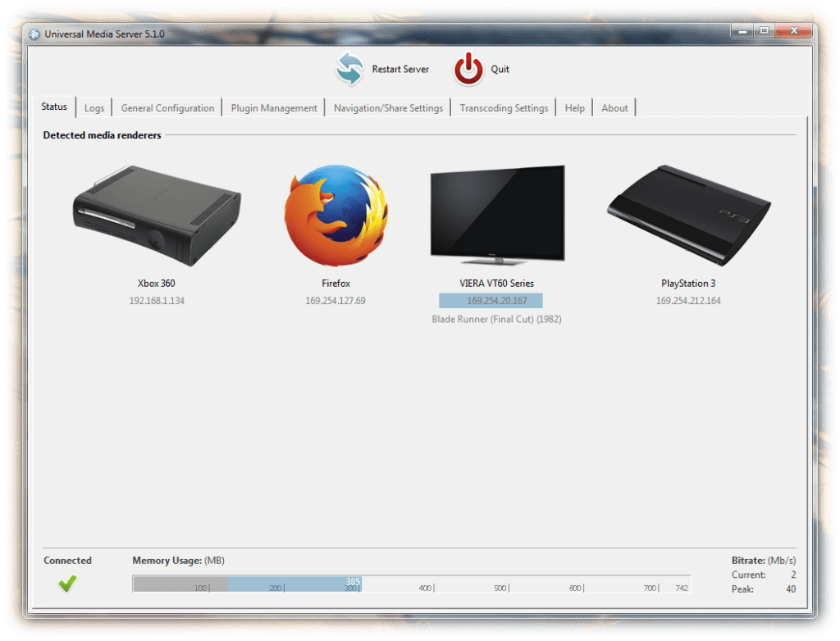Click the Restart Server icon
Viewport: 840px width, 641px height.
click(348, 69)
